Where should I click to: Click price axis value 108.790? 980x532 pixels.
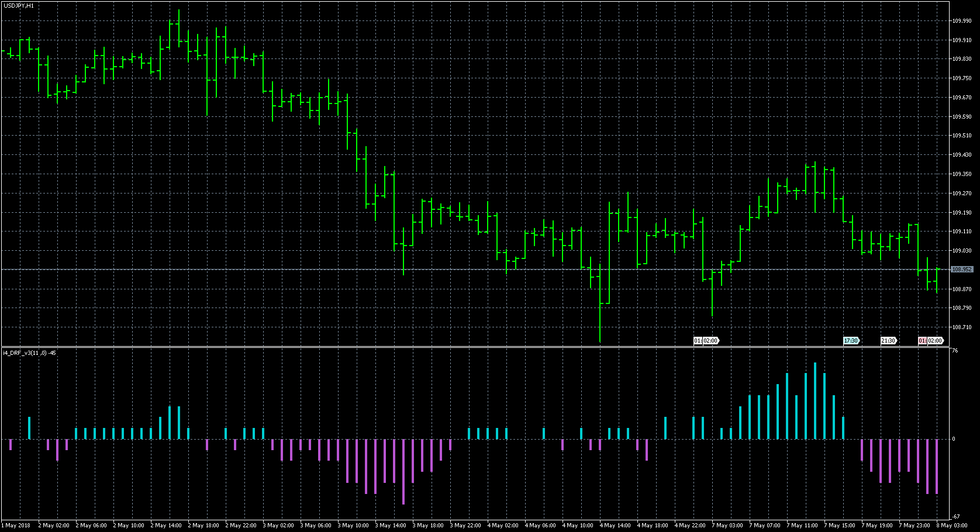tap(962, 308)
